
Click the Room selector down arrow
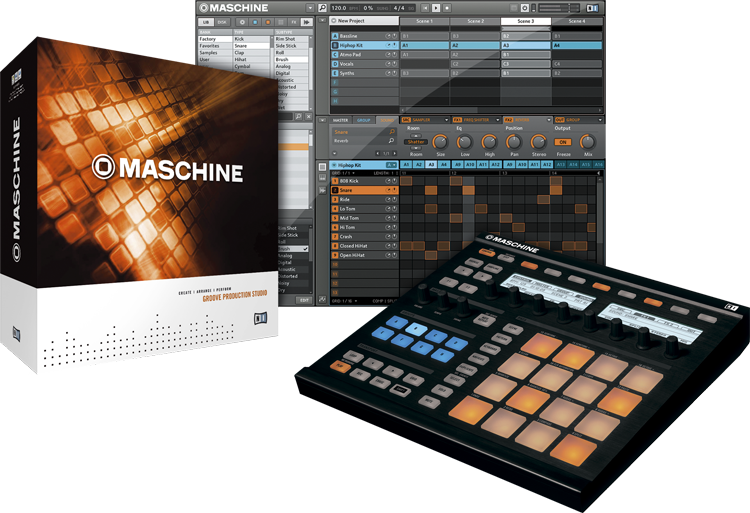416,148
